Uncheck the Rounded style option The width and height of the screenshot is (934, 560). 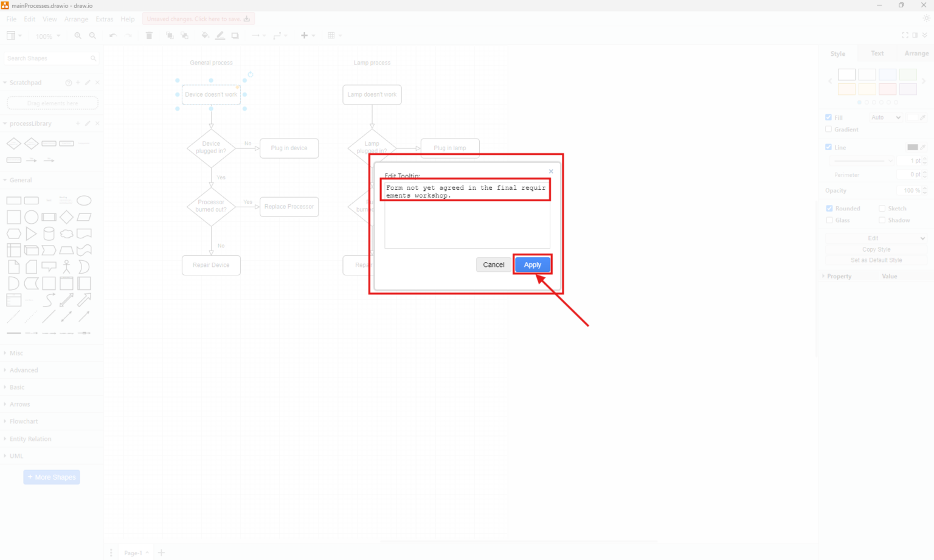828,208
